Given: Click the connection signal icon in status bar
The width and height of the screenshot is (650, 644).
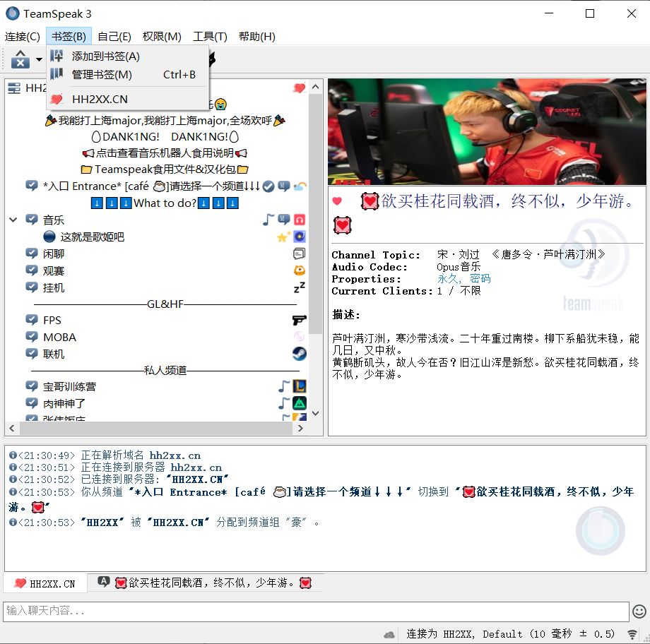Looking at the screenshot, I should (632, 634).
